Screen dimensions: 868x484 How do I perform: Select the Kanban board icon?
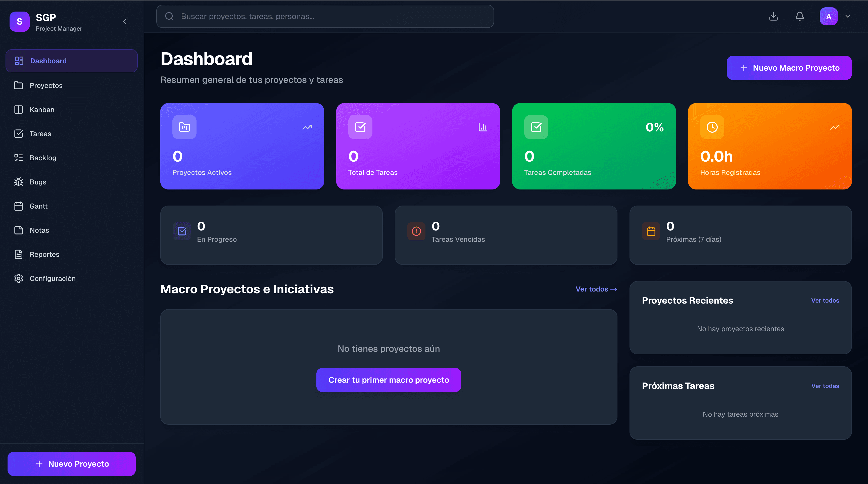click(x=19, y=109)
